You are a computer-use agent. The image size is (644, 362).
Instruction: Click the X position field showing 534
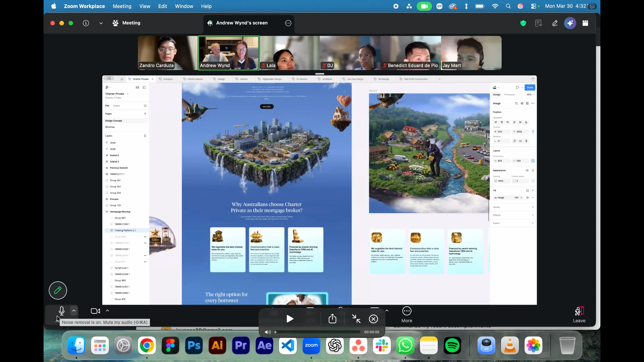click(501, 132)
